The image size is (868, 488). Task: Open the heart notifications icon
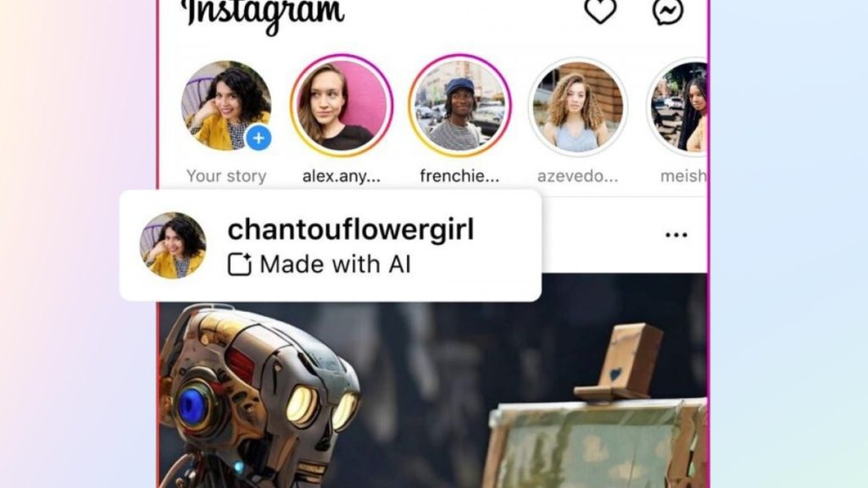(x=600, y=11)
